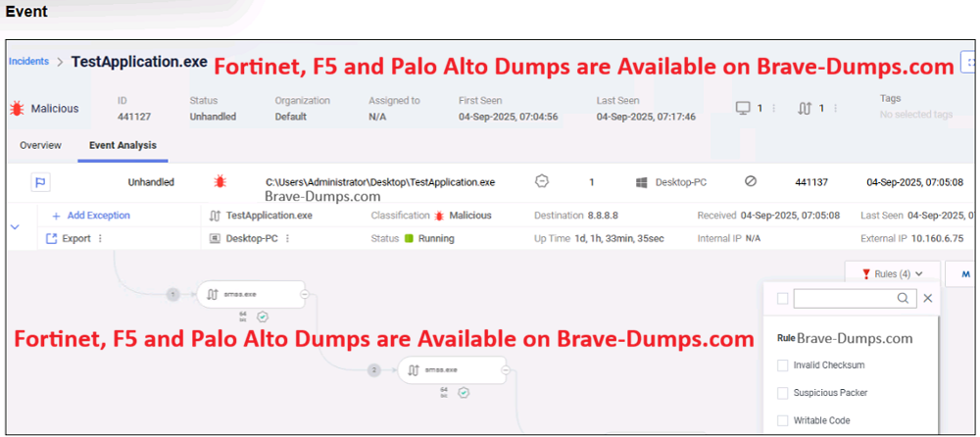The width and height of the screenshot is (980, 437).
Task: Click the certificate badge under first smss.exe
Action: (263, 316)
